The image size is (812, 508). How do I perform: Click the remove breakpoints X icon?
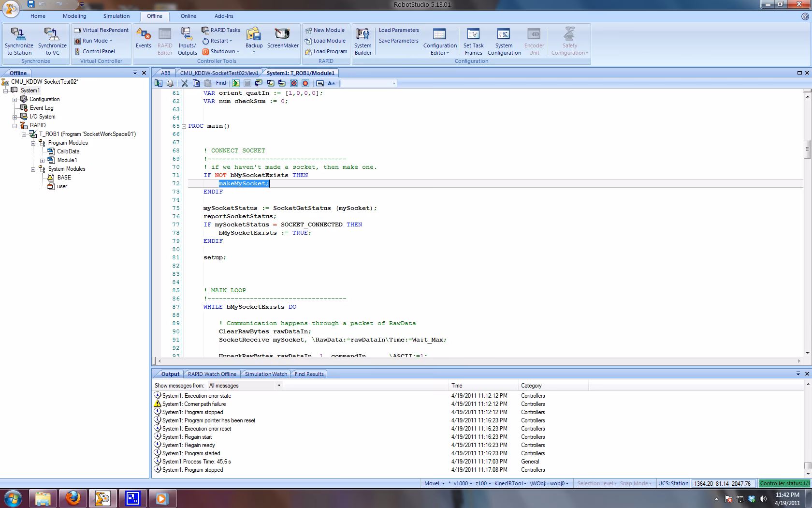(x=293, y=83)
